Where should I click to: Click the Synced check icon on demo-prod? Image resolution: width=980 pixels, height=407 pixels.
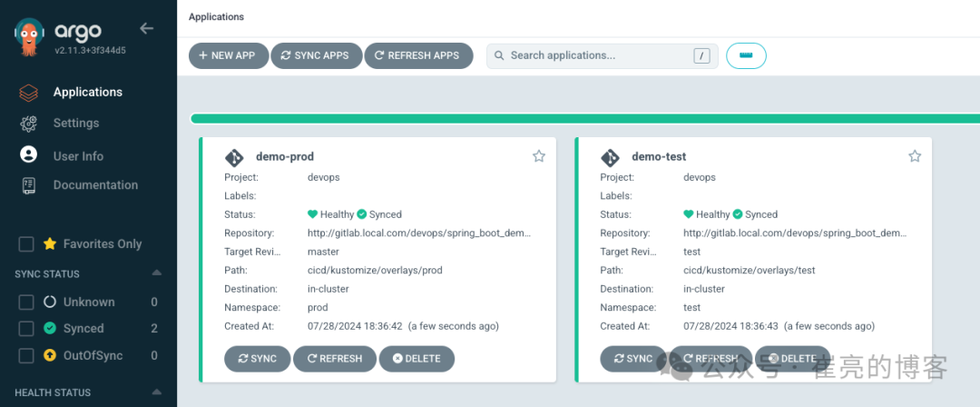[x=361, y=214]
